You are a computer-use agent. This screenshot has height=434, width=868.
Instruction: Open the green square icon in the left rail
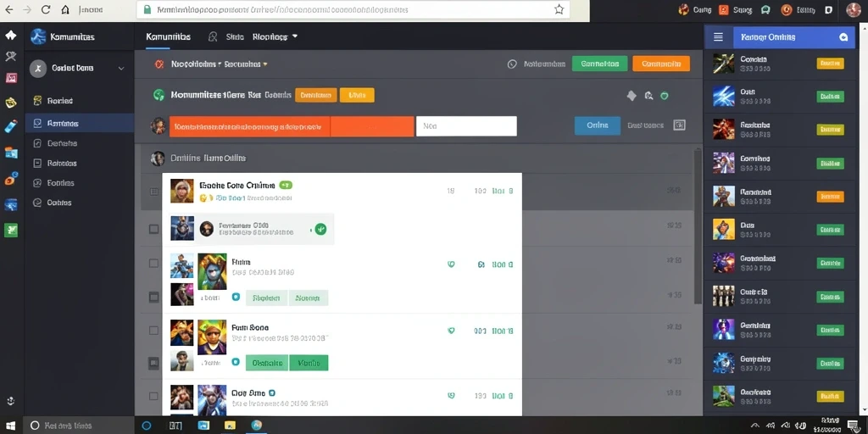pyautogui.click(x=11, y=230)
